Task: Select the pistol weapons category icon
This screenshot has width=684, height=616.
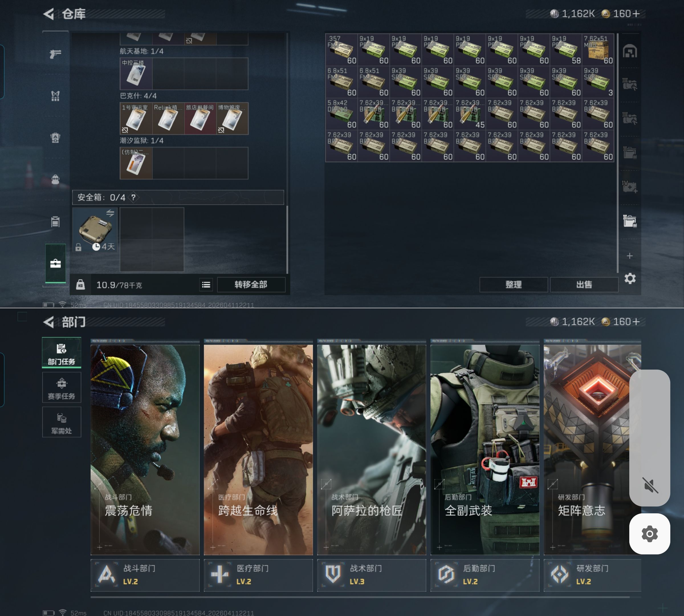Action: 55,54
